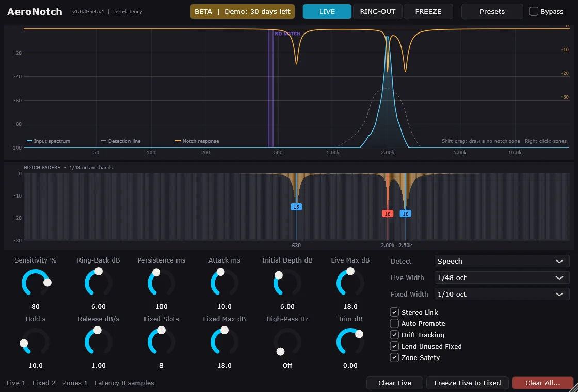Image resolution: width=578 pixels, height=392 pixels.
Task: Click the 2.50k frequency label under faders
Action: point(406,246)
